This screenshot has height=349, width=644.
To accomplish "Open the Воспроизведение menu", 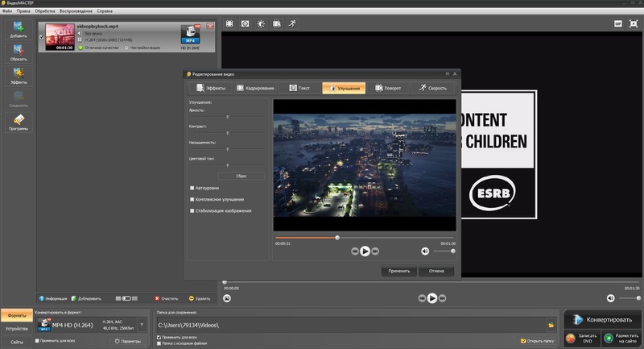I will coord(76,11).
